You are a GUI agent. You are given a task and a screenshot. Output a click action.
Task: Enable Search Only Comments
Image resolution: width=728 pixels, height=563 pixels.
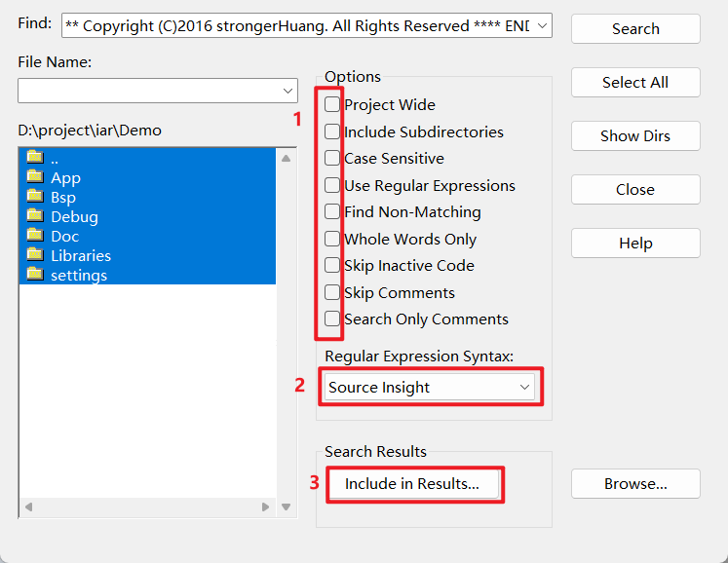click(332, 319)
